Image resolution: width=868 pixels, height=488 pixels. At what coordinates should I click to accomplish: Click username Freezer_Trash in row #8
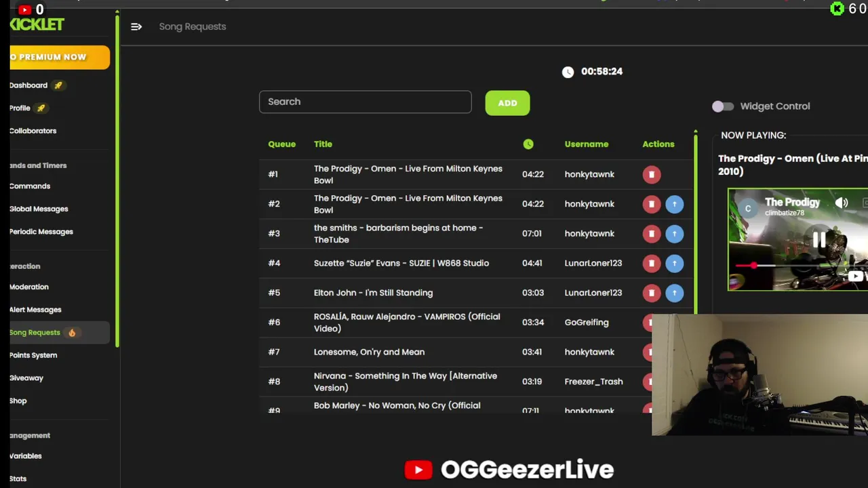pyautogui.click(x=593, y=382)
